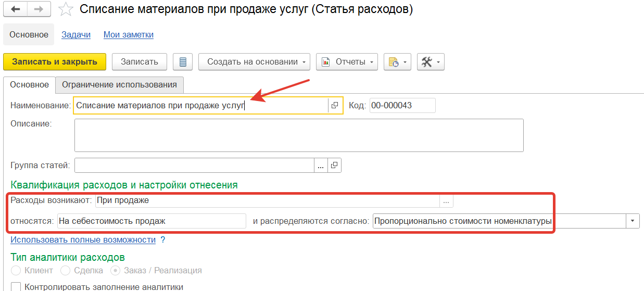Click Использовать полные возможности link
Screen dimensions: 644x291
coord(83,239)
